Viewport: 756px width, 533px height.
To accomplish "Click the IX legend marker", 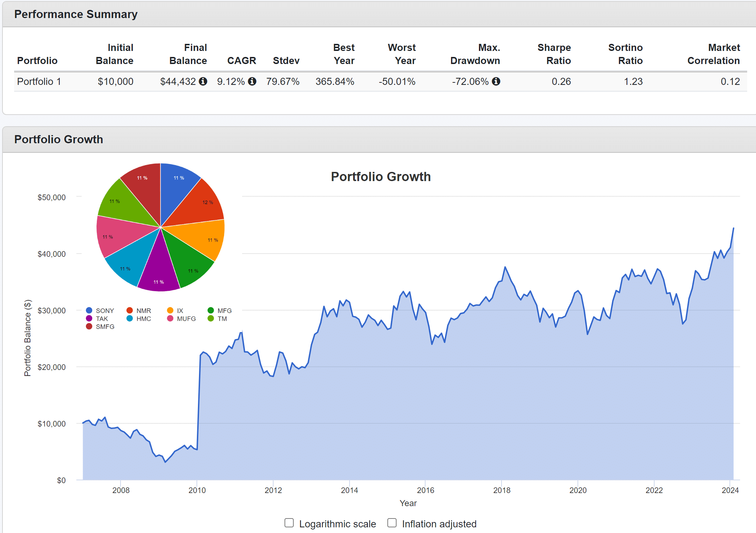I will (x=170, y=311).
